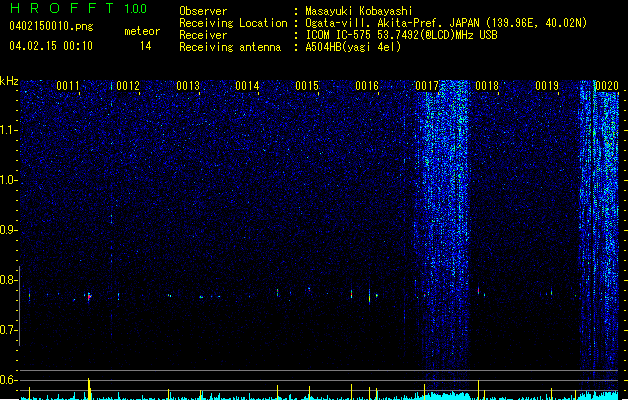Click the Receiving antenna label
Image resolution: width=629 pixels, height=400 pixels.
click(230, 47)
